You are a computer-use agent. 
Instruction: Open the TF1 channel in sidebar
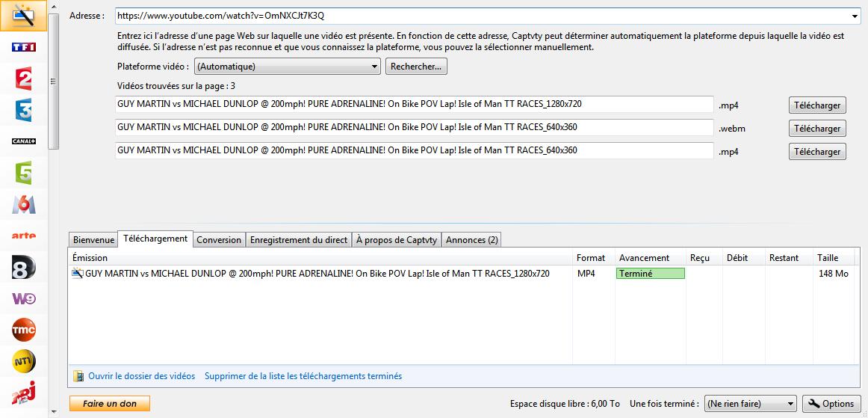[x=23, y=47]
